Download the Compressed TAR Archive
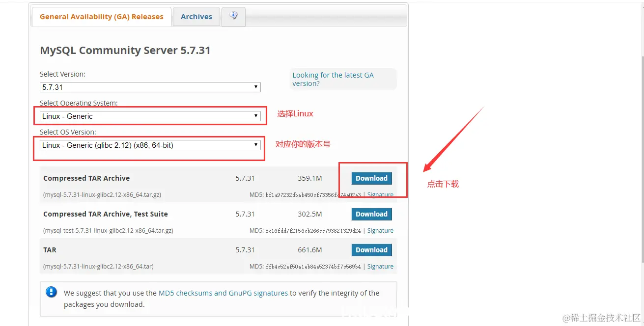644x326 pixels. point(371,178)
